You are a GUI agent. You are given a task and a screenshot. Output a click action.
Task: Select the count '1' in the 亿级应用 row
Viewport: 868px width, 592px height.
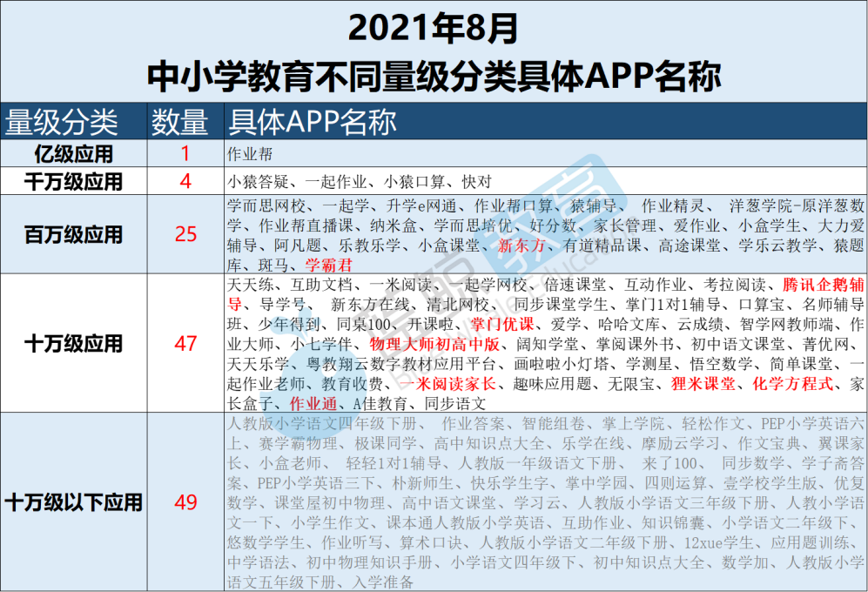[x=185, y=153]
